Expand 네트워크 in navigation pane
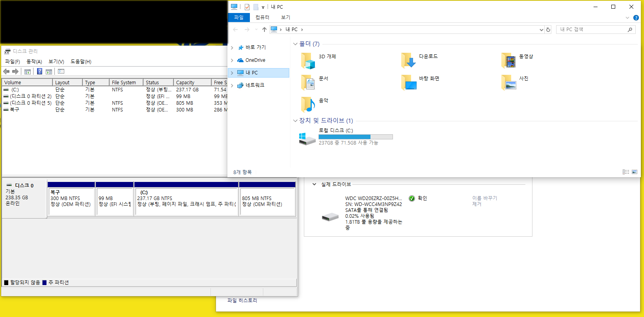Image resolution: width=644 pixels, height=317 pixels. (x=232, y=85)
